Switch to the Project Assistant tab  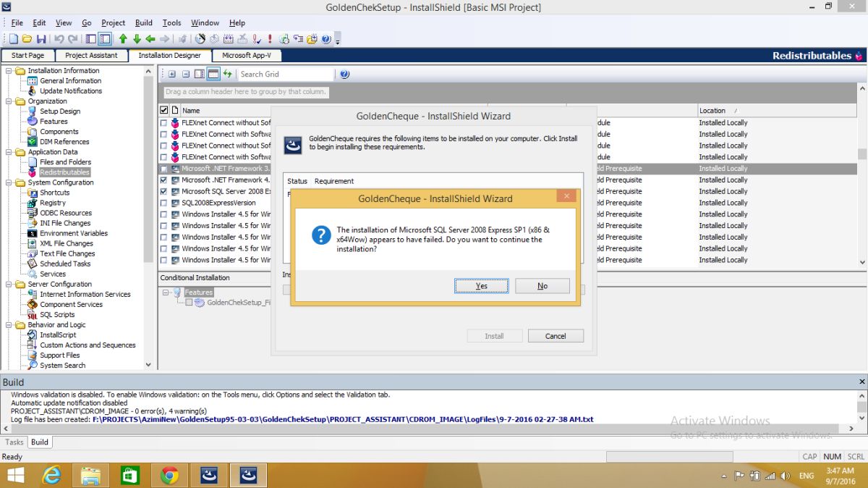tap(91, 55)
